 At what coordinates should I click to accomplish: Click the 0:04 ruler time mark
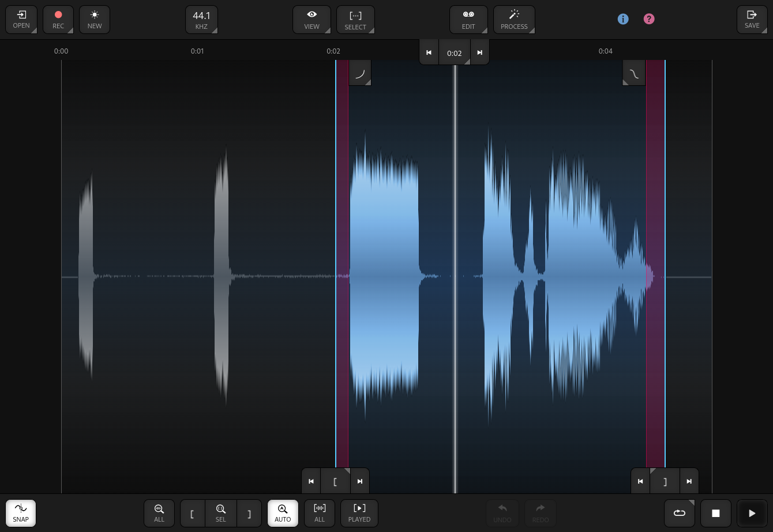click(x=606, y=51)
